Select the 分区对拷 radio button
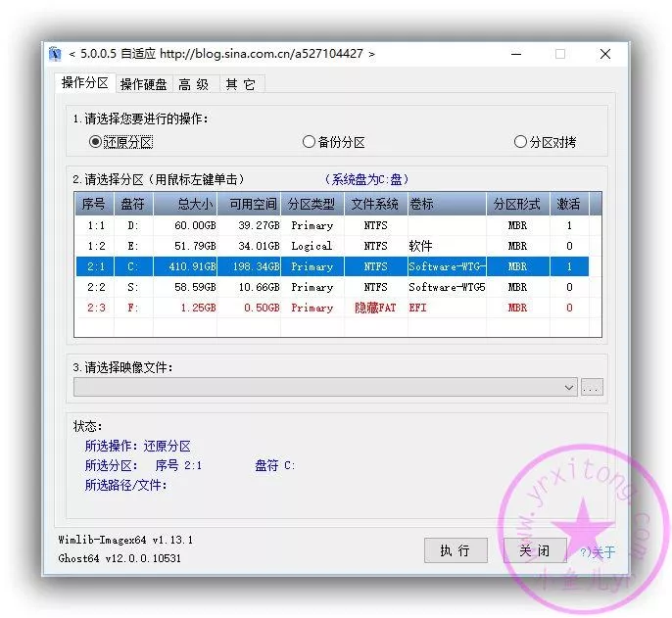Image resolution: width=672 pixels, height=618 pixels. pyautogui.click(x=520, y=142)
